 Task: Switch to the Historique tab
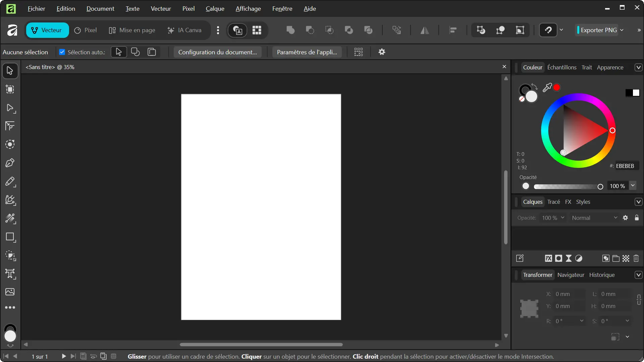(x=602, y=275)
